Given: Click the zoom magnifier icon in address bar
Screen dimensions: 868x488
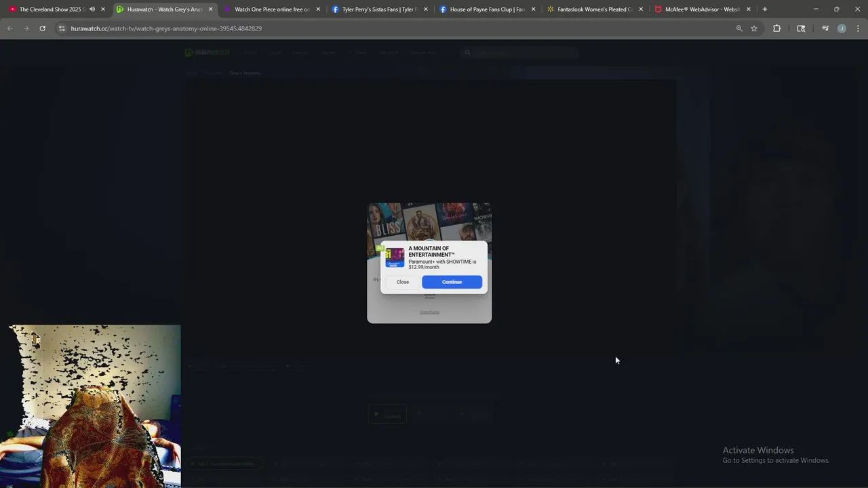Looking at the screenshot, I should (739, 28).
